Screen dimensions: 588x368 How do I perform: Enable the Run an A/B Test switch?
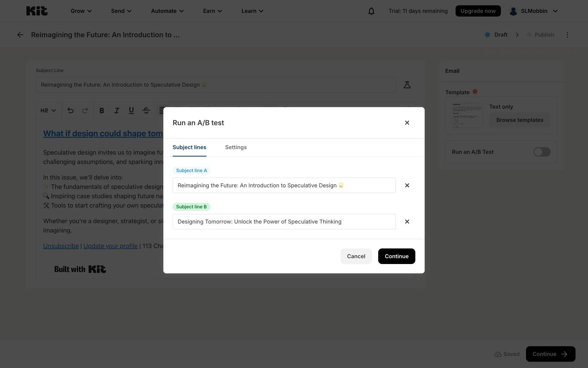(542, 152)
